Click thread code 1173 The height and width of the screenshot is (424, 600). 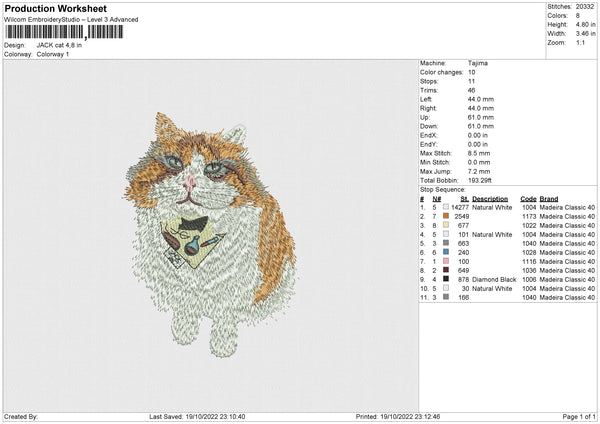pos(529,216)
